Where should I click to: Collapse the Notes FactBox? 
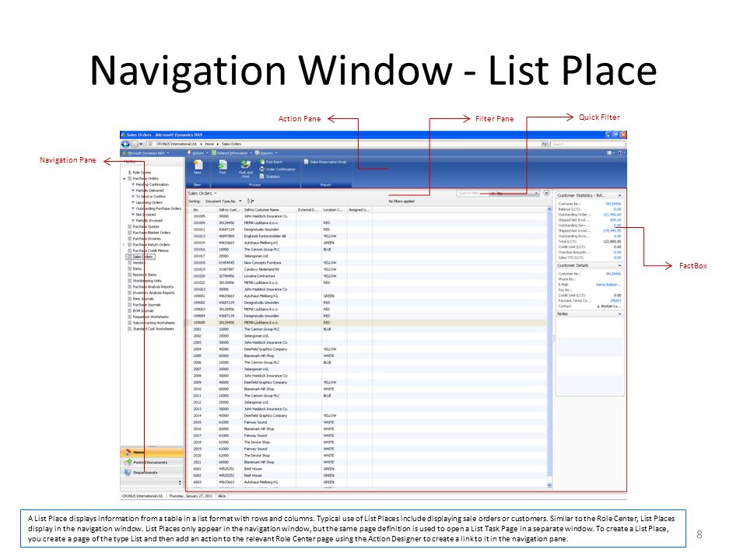[619, 314]
